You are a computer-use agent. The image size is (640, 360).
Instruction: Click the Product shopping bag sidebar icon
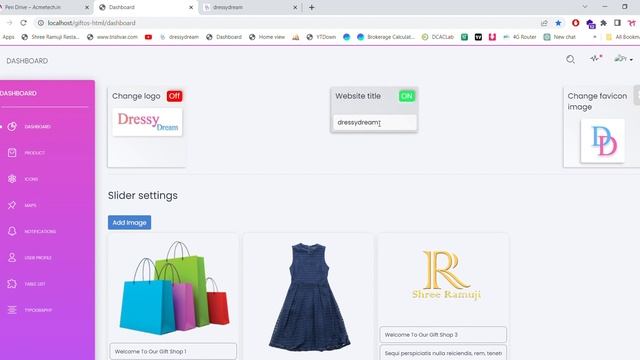[x=12, y=153]
